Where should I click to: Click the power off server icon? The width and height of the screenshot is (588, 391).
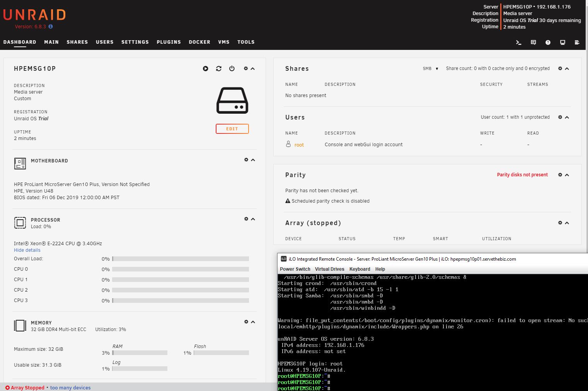click(232, 68)
